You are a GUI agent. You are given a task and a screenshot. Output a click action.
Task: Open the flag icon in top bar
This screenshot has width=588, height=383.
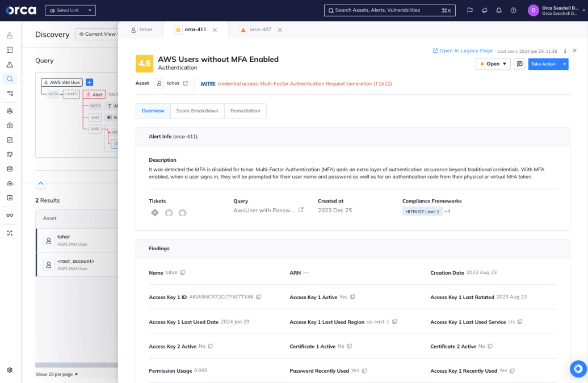click(x=470, y=10)
